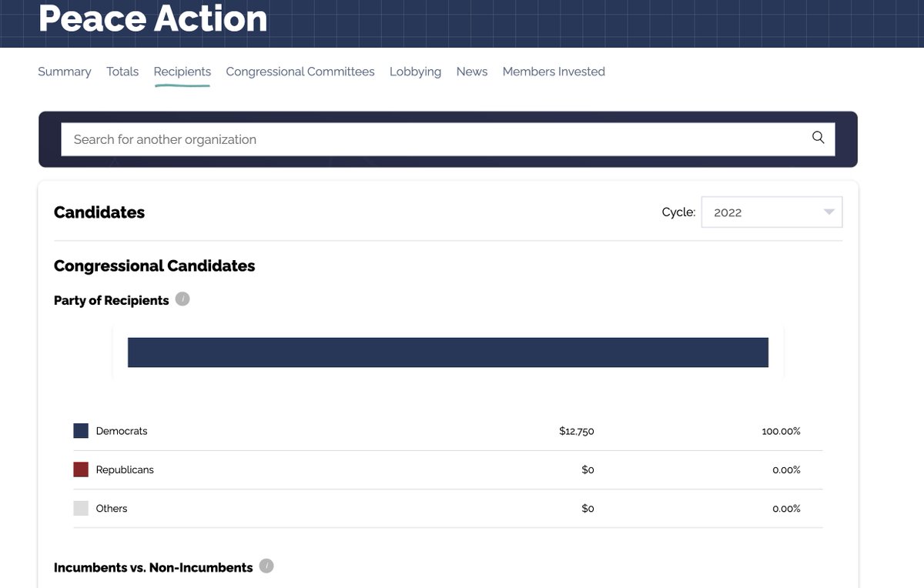Click the navy Democrats party bar
The image size is (924, 588).
[448, 352]
